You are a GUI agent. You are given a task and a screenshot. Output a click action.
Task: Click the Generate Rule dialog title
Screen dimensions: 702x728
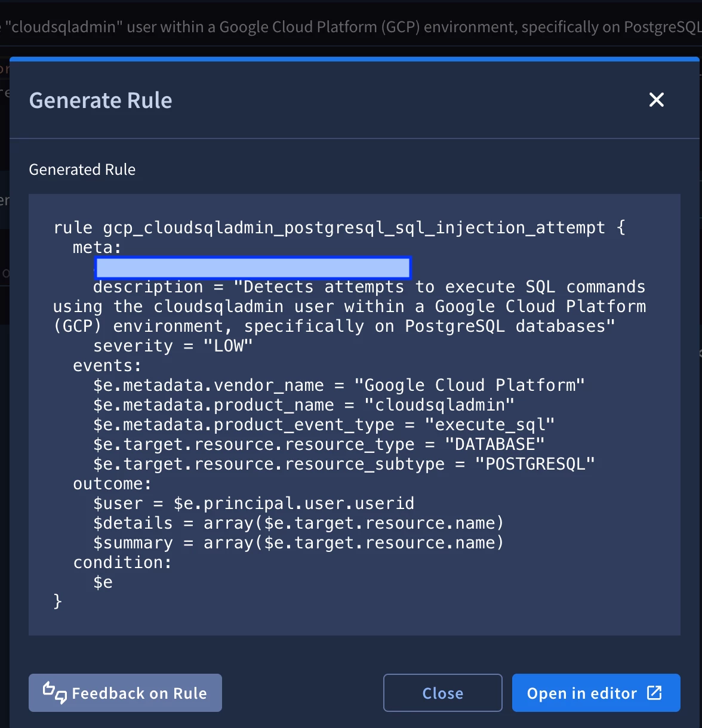(x=101, y=100)
